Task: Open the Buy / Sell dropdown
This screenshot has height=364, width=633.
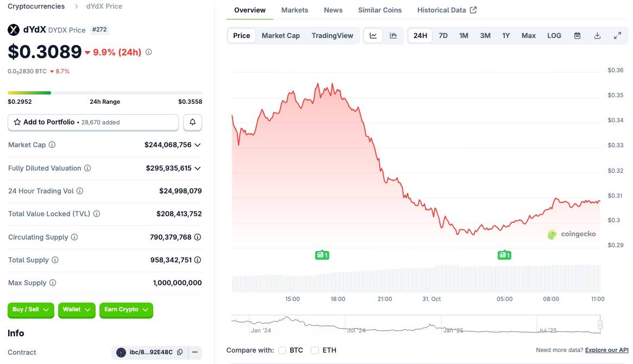Action: (31, 310)
